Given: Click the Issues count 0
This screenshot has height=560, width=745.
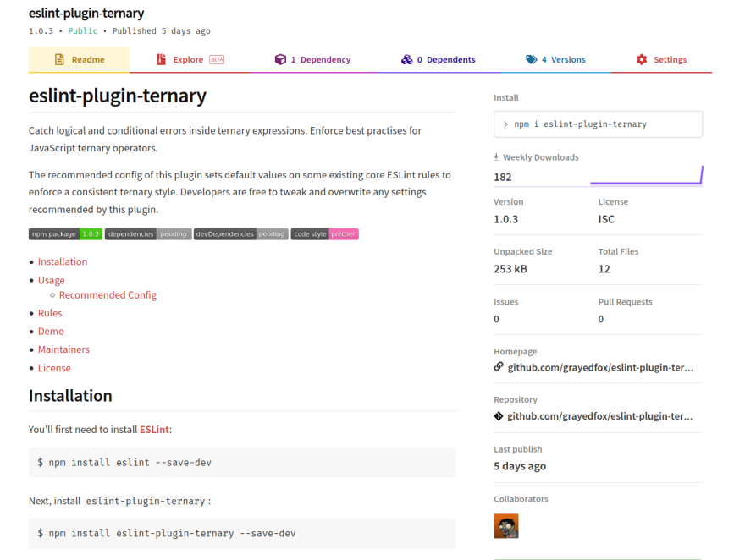Looking at the screenshot, I should [496, 319].
